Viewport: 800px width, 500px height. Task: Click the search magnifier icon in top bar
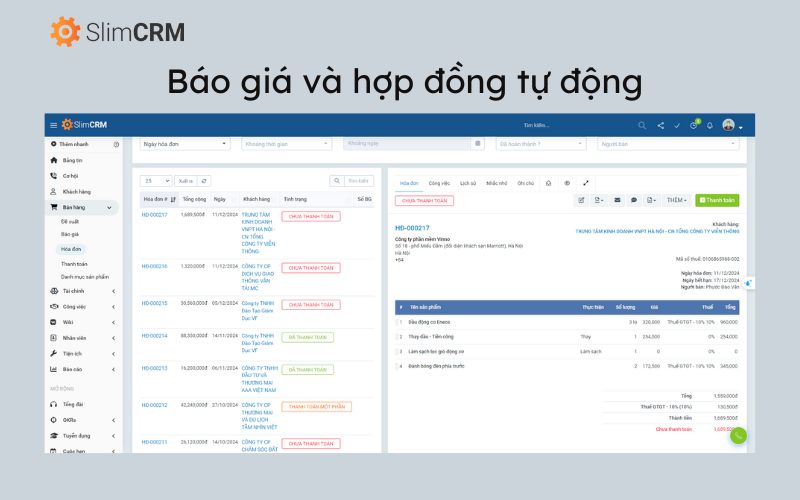pyautogui.click(x=642, y=126)
